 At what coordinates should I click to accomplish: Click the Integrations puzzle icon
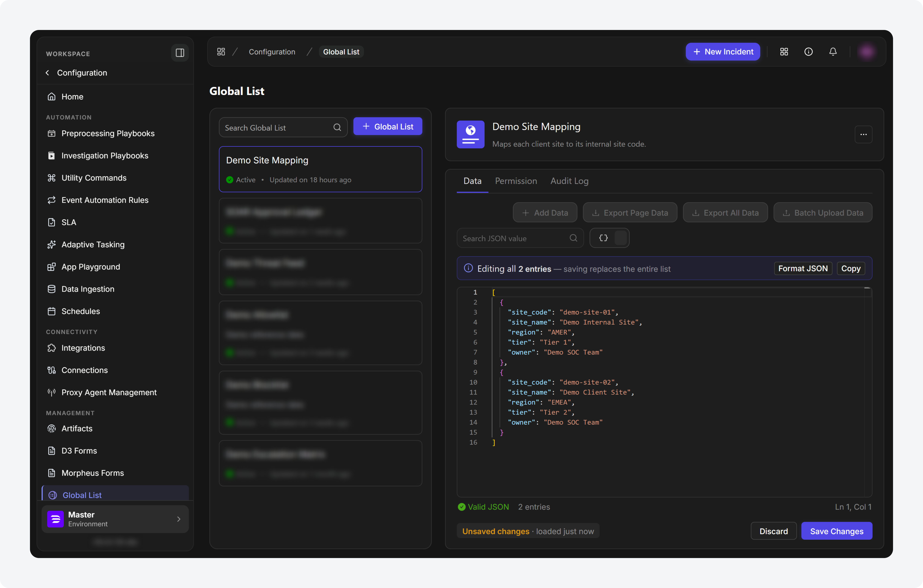[51, 348]
